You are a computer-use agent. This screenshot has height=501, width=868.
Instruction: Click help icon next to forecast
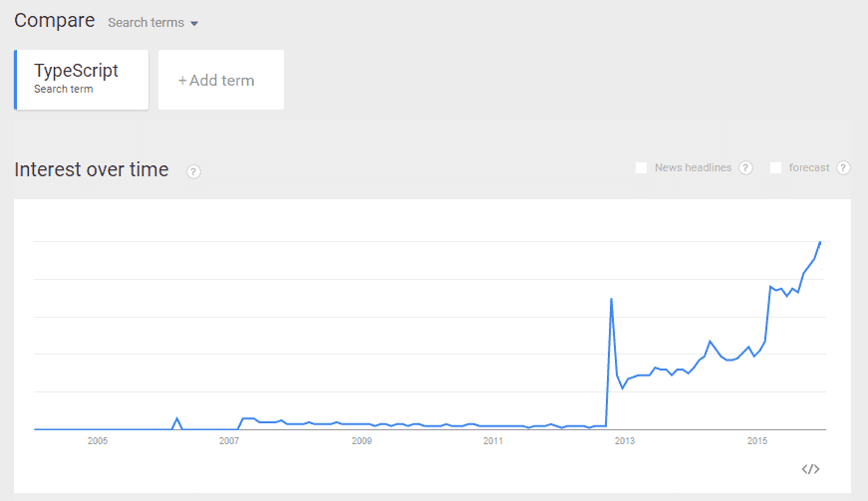pos(843,167)
